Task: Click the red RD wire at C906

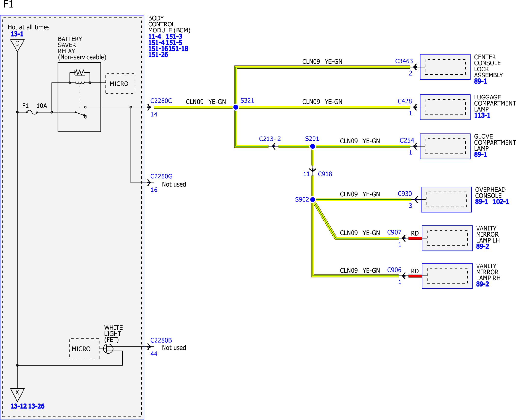Action: 415,276
